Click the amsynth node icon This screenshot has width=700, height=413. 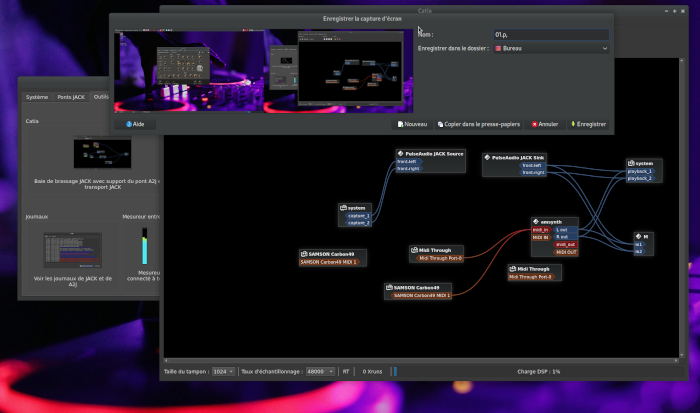536,222
